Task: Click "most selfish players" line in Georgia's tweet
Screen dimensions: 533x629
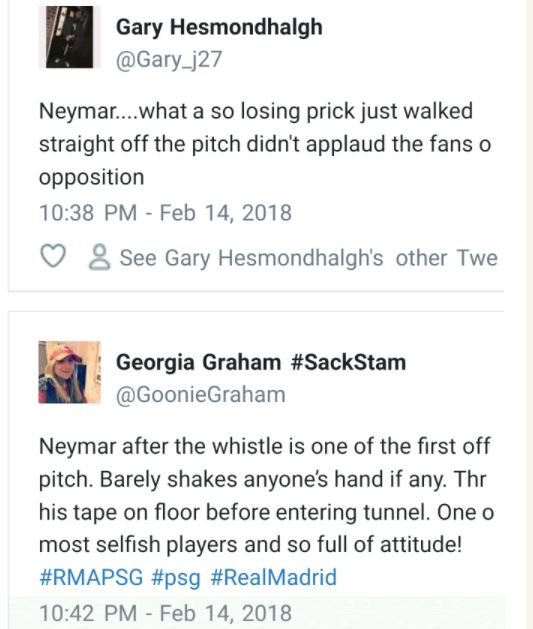Action: (x=251, y=545)
